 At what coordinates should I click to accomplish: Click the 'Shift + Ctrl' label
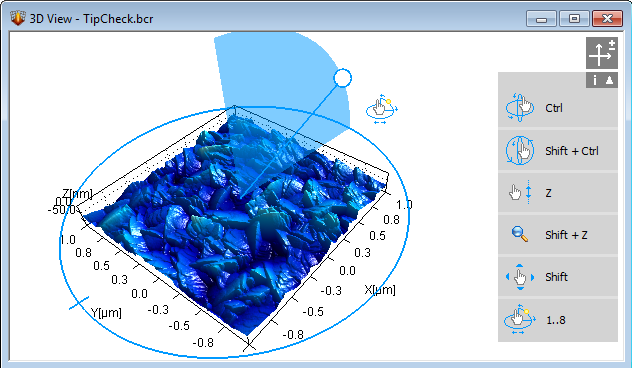(572, 151)
